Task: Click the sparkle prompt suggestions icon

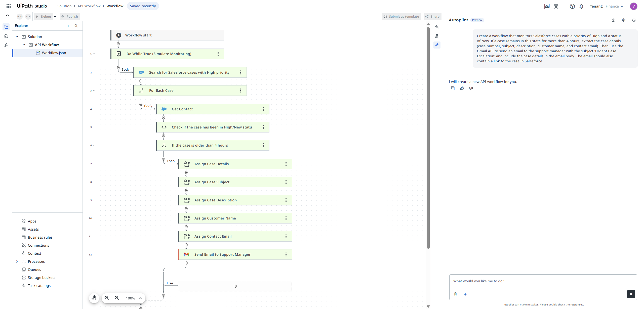Action: [x=465, y=294]
